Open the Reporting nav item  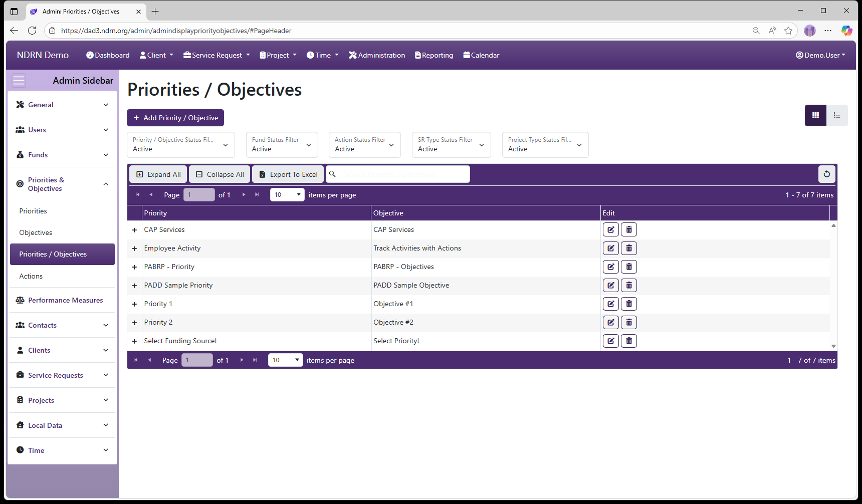pos(434,55)
